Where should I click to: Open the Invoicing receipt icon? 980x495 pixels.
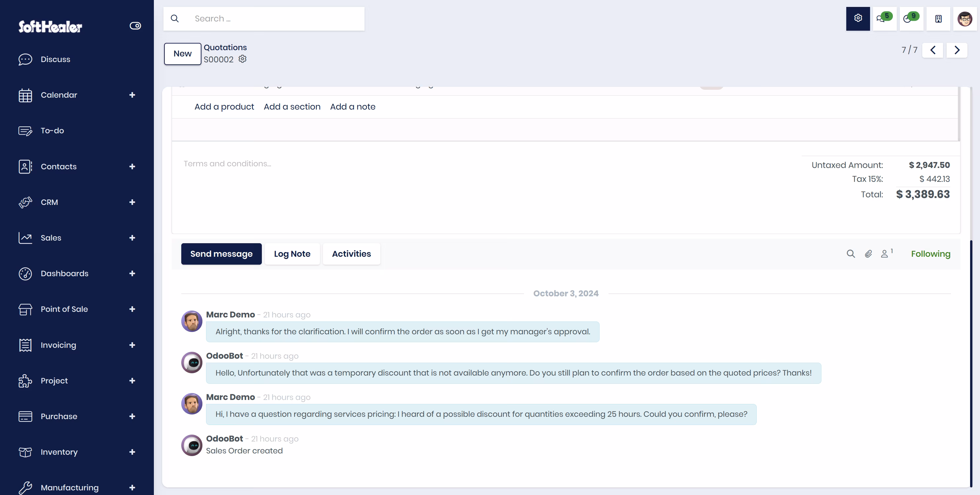(25, 345)
